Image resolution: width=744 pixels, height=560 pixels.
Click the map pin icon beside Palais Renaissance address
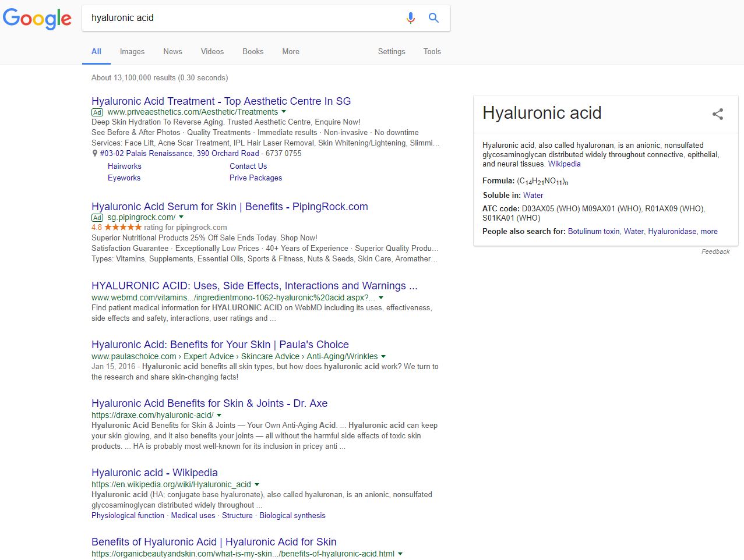[95, 154]
